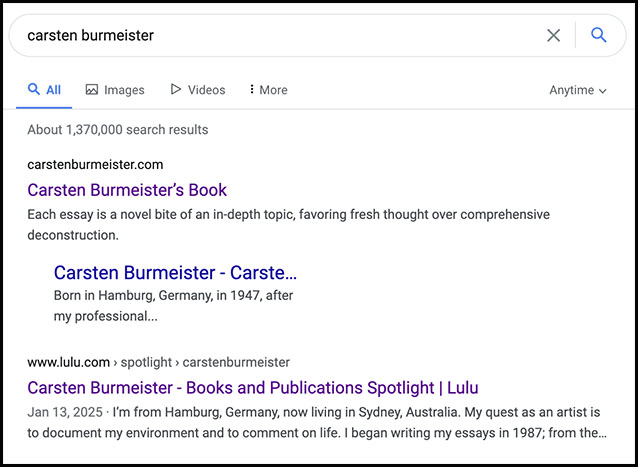Open the Carsten Burmeister's Book result

point(127,190)
